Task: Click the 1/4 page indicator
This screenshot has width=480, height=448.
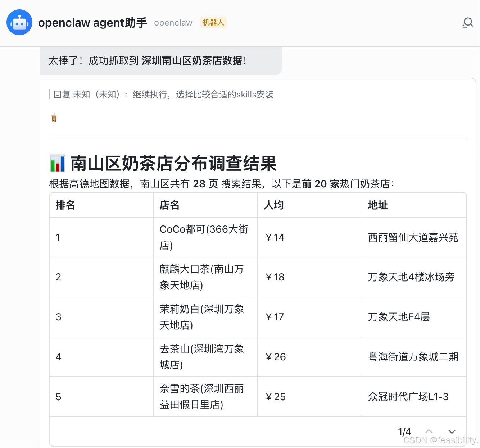Action: tap(405, 431)
